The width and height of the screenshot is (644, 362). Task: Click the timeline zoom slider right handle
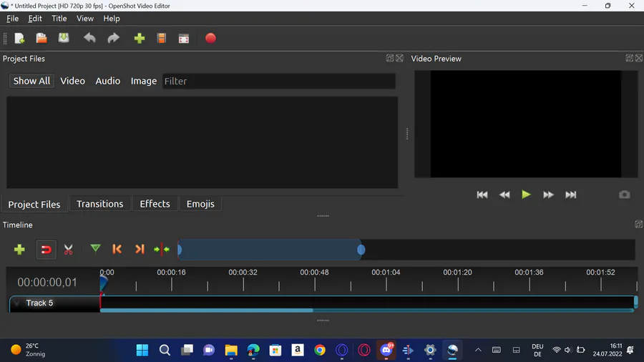tap(361, 250)
